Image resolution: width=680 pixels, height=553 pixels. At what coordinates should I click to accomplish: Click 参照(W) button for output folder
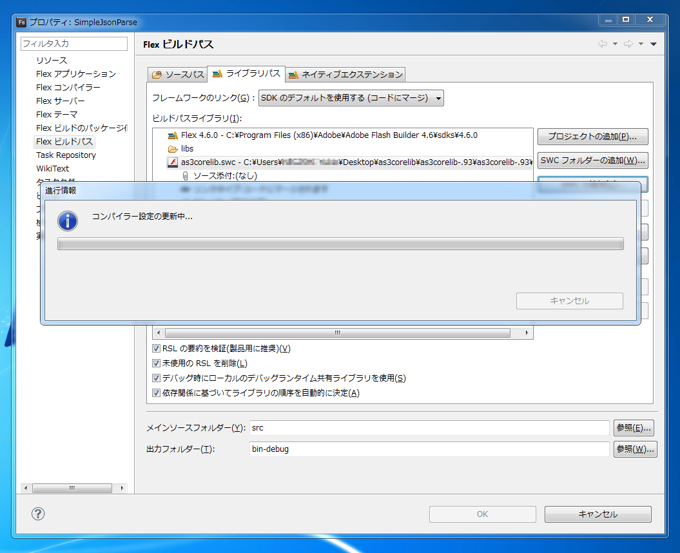(x=635, y=449)
